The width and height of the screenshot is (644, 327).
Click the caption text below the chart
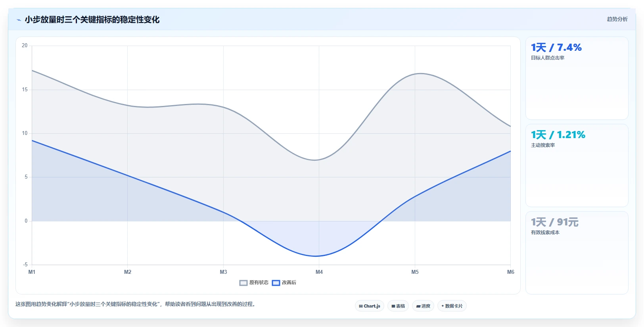click(136, 304)
